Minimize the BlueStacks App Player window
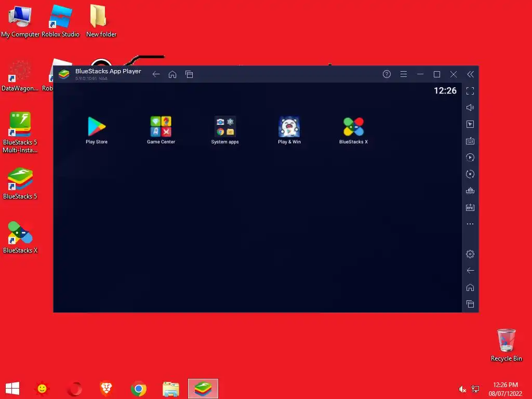 pos(420,74)
